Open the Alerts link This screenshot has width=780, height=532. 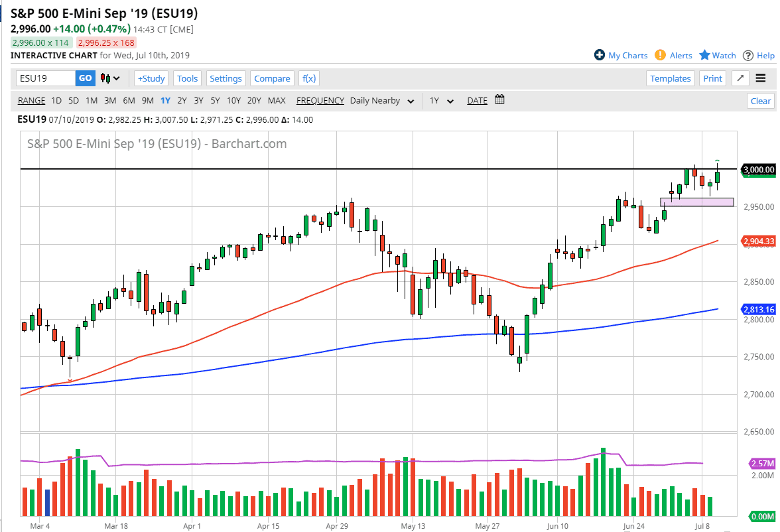coord(681,56)
